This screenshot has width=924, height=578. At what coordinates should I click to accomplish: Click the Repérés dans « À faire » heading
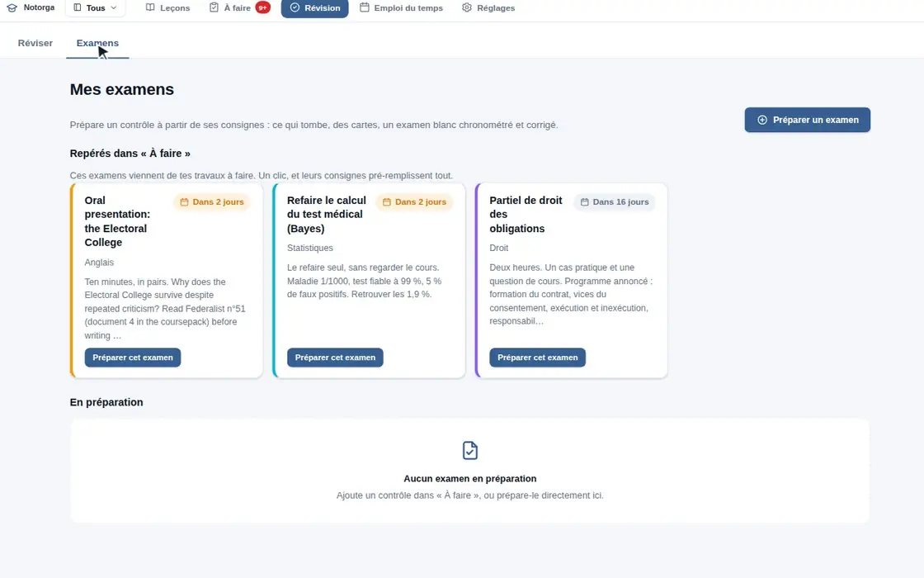tap(130, 154)
